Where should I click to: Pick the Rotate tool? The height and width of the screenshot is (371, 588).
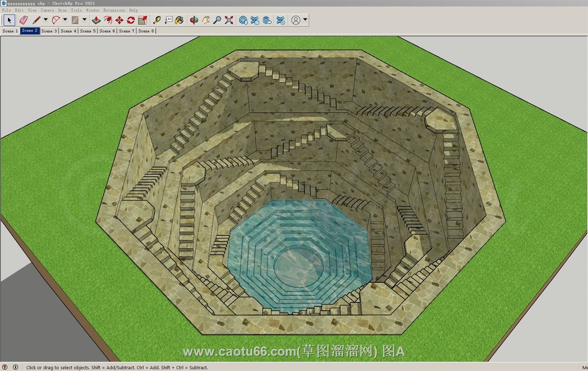tap(131, 20)
